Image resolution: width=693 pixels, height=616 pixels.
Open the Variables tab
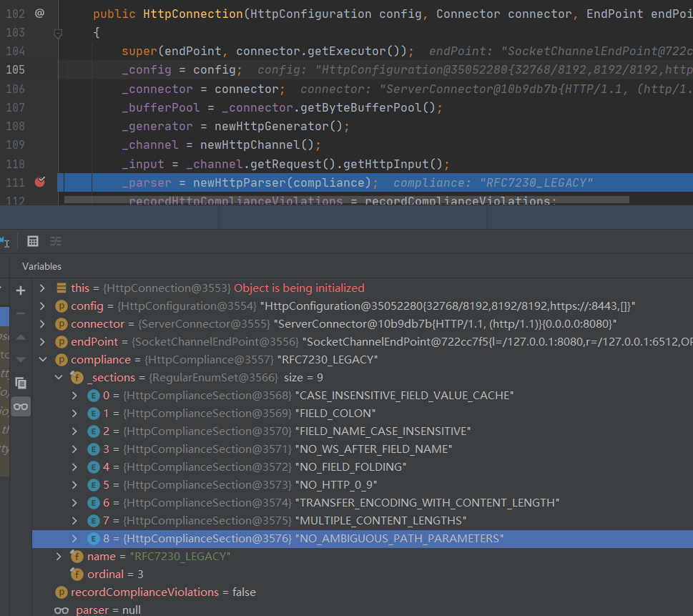[41, 266]
